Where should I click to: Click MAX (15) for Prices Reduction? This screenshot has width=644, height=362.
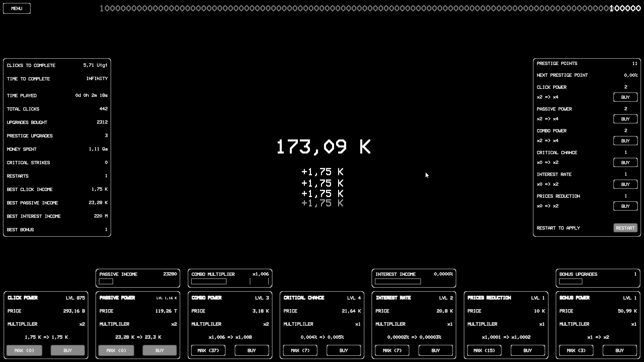click(484, 350)
